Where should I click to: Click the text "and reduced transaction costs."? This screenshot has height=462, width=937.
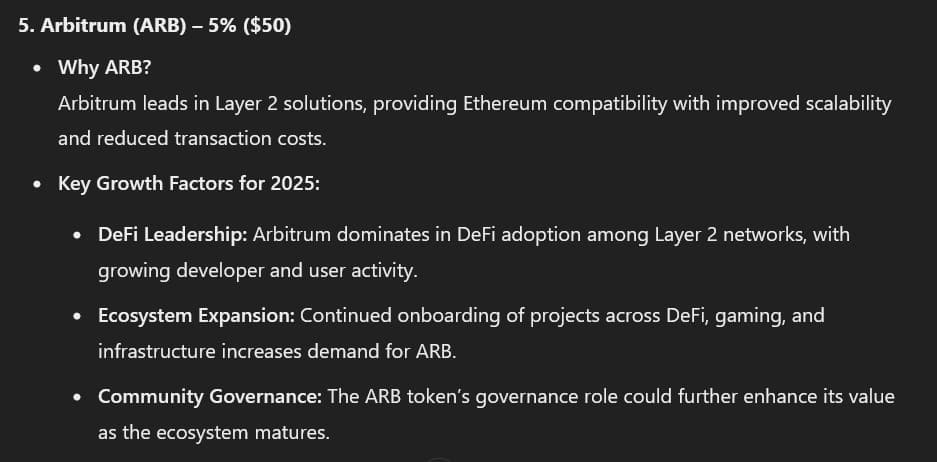(192, 139)
